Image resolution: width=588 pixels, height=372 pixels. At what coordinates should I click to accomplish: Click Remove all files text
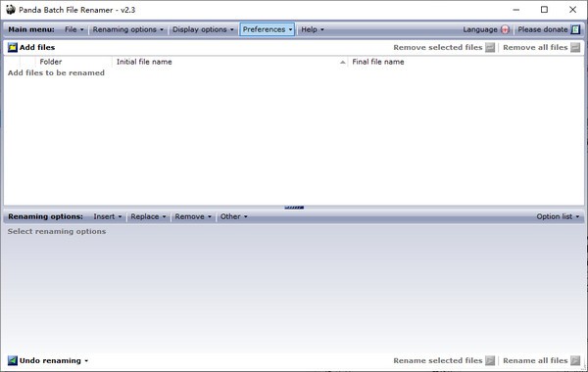coord(535,48)
